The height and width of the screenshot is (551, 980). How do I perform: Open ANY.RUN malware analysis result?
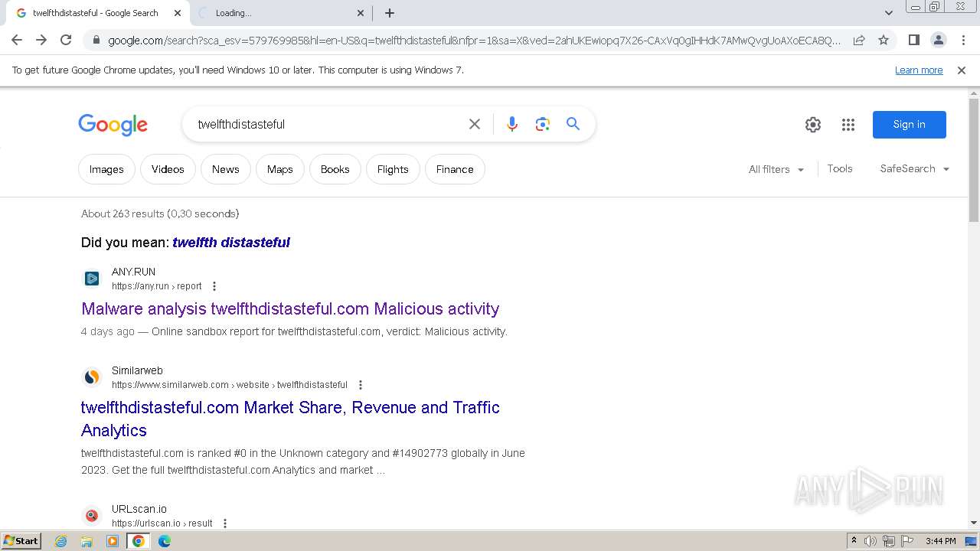click(x=290, y=309)
